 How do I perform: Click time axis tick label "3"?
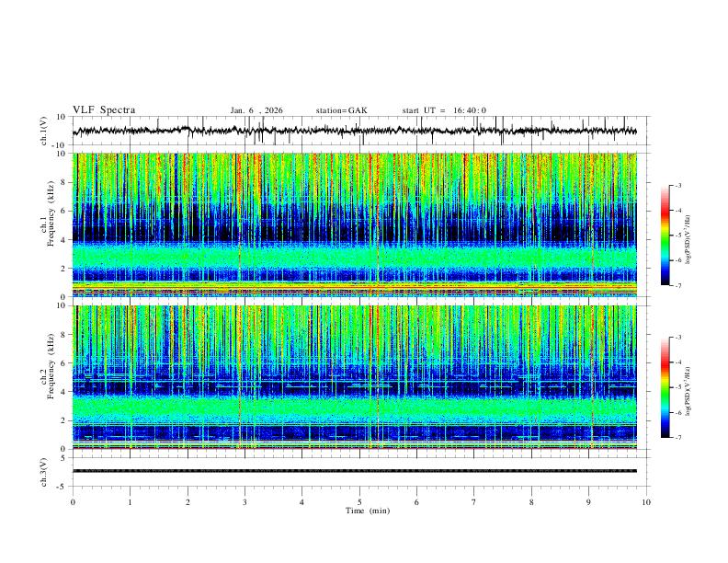tap(245, 502)
